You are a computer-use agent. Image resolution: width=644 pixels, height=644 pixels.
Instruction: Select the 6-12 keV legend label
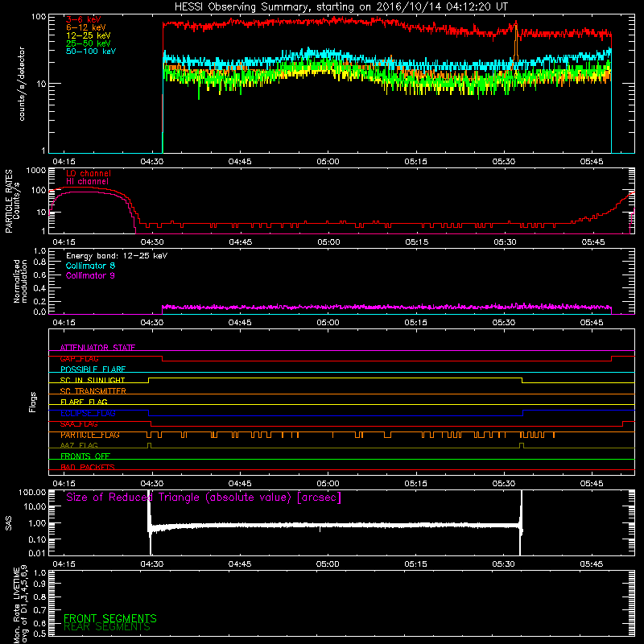86,27
